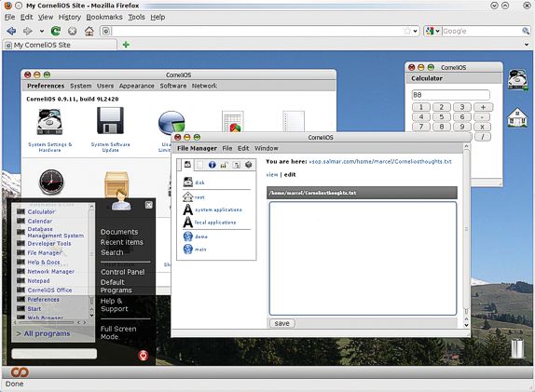
Task: Open the trash can on desktop
Action: point(517,348)
